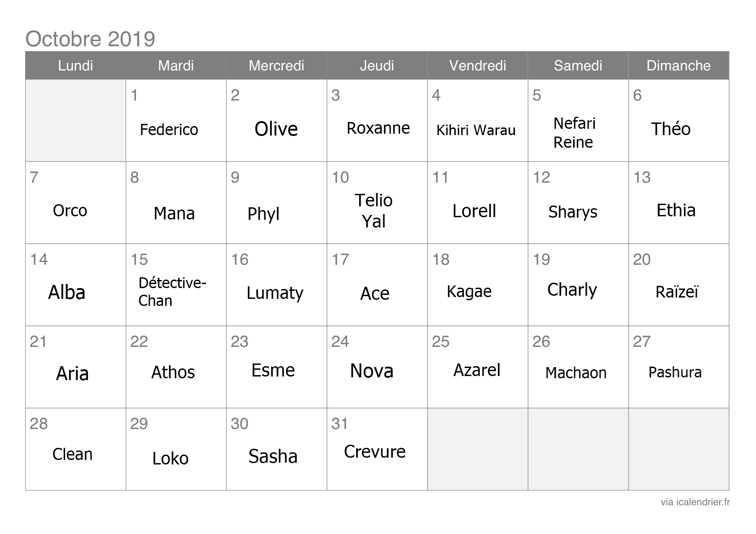Screen dimensions: 756x534
Task: Select the name Alba on day 14
Action: pos(66,293)
